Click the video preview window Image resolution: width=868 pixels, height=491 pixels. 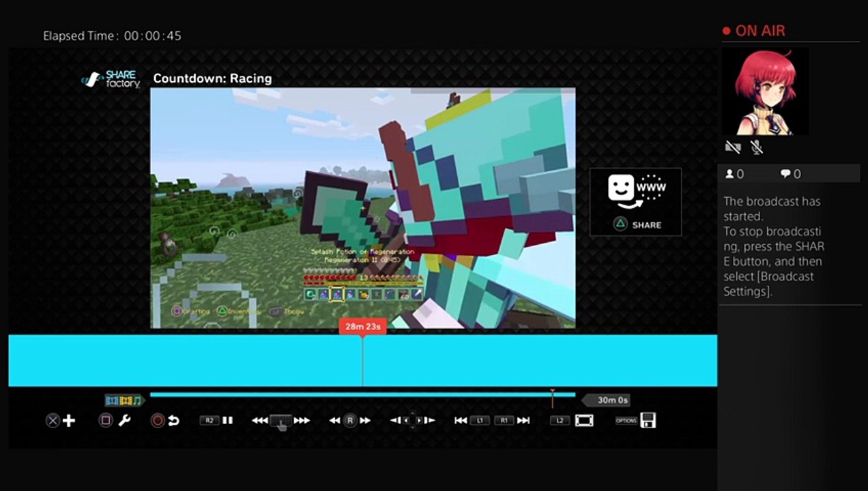362,208
